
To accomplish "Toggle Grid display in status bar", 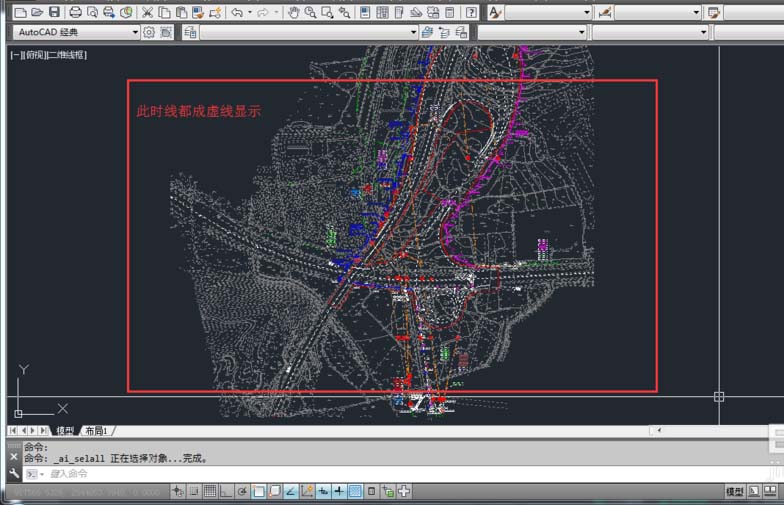I will (210, 491).
